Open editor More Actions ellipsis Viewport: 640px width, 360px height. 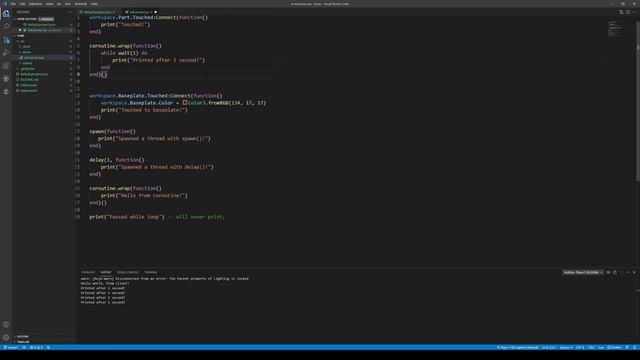(634, 12)
